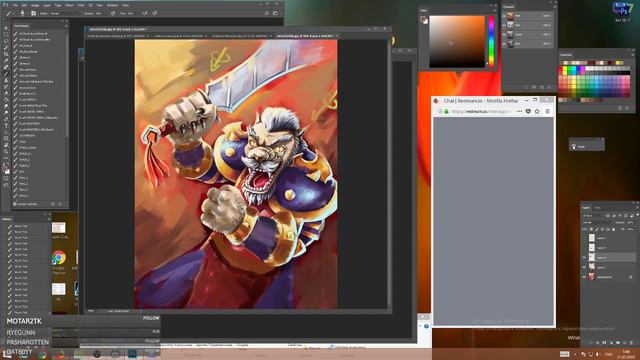
Task: Select the Rectangular Marquee tool
Action: (6, 34)
